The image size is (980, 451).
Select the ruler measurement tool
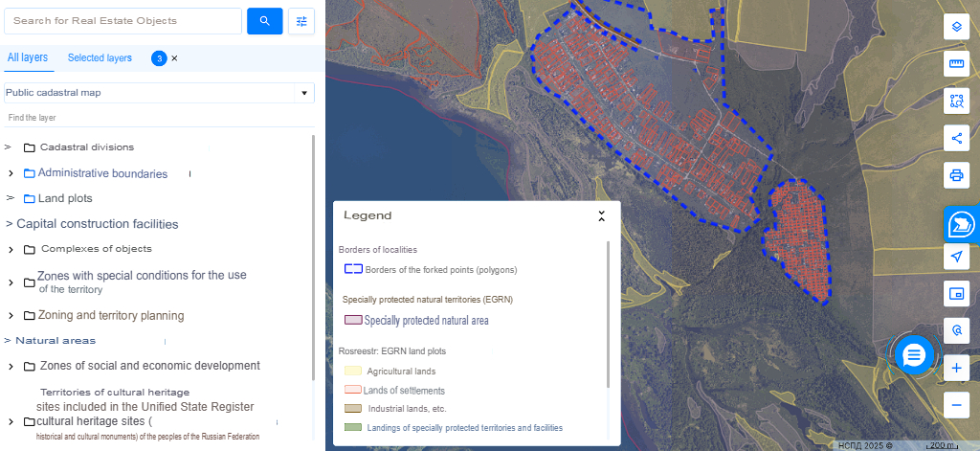(956, 64)
